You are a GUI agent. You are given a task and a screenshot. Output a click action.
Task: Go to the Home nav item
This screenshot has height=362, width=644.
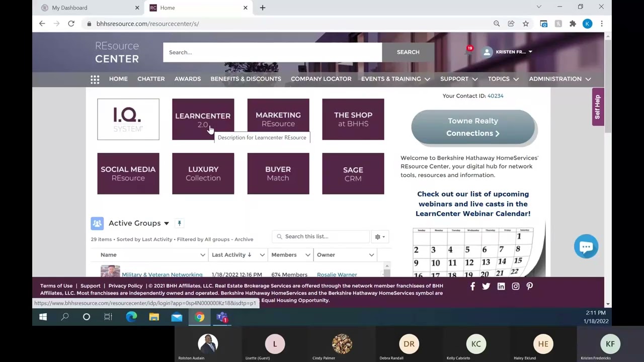118,79
